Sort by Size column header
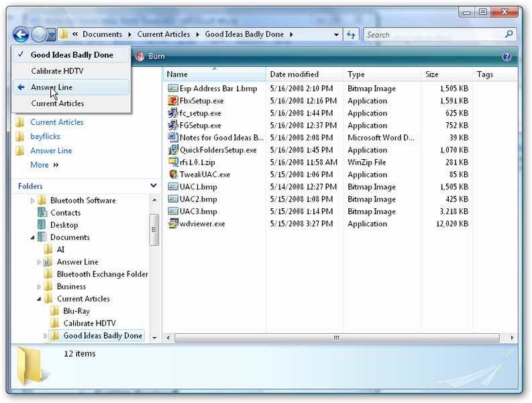Screen dimensions: 532x403 (447, 74)
